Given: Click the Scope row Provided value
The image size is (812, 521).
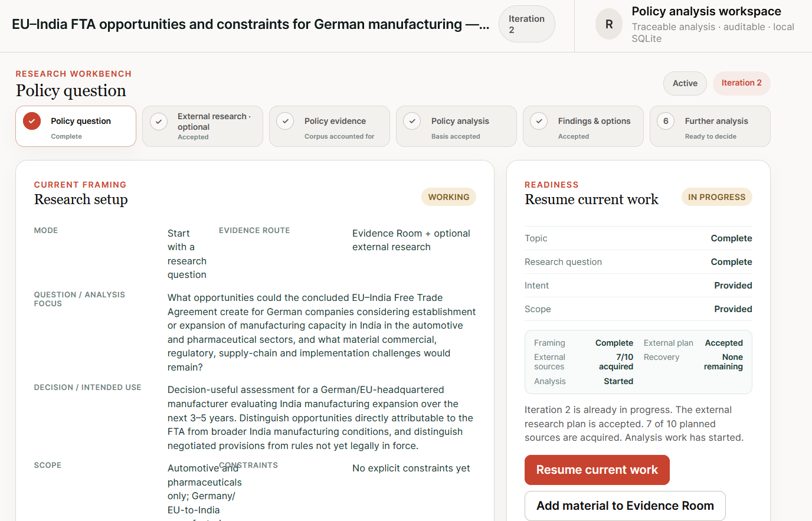Looking at the screenshot, I should pyautogui.click(x=733, y=309).
